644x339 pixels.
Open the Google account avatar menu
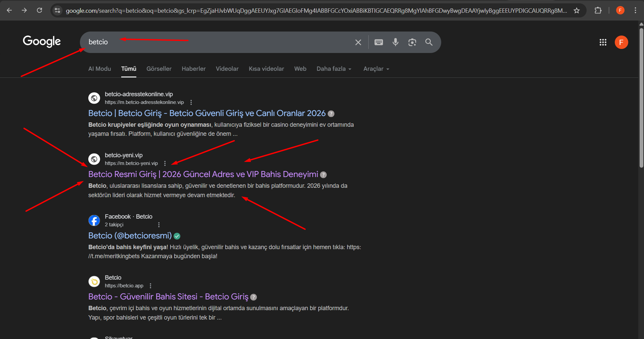click(622, 42)
